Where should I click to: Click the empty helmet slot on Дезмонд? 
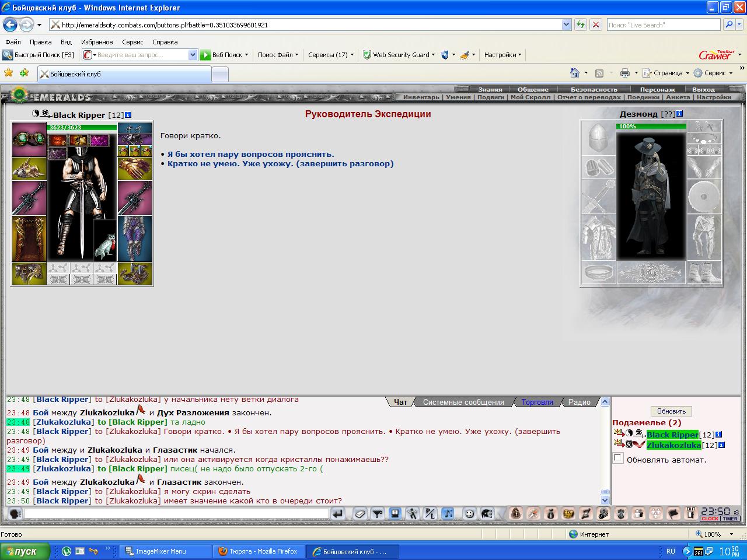[x=598, y=138]
